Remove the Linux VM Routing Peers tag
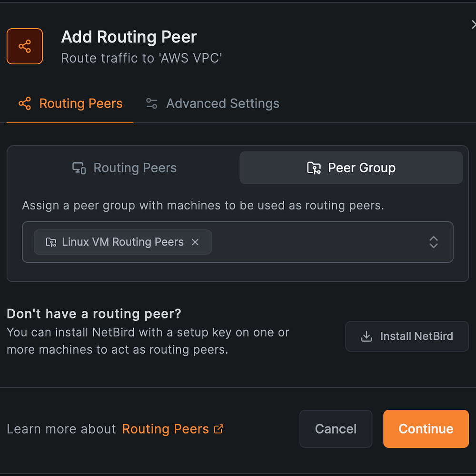 (x=195, y=242)
